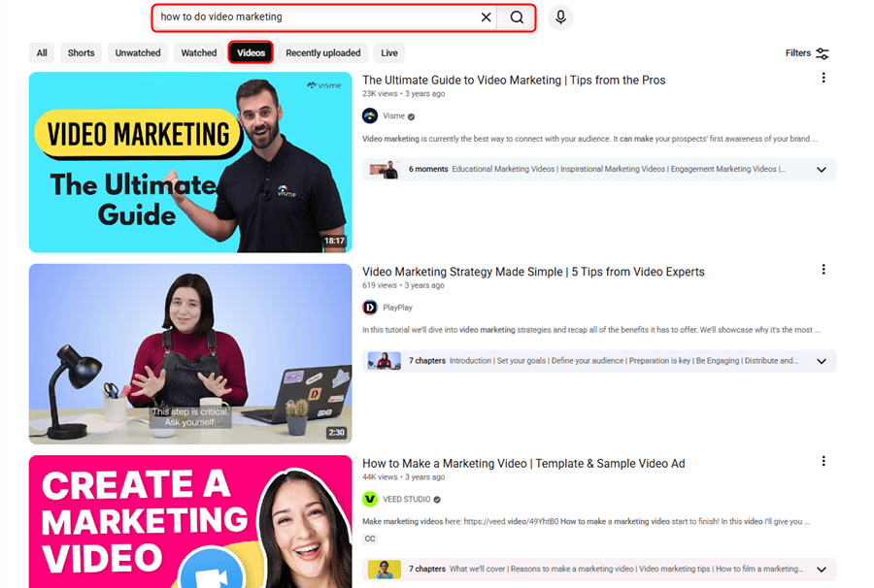Open more options for the Ultimate Guide video
The width and height of the screenshot is (874, 588).
pos(824,78)
